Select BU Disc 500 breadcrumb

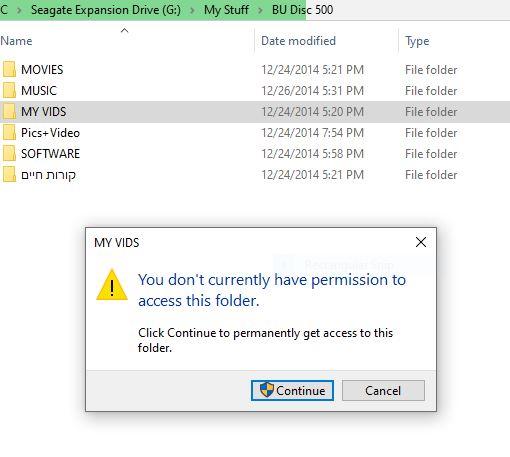(302, 10)
